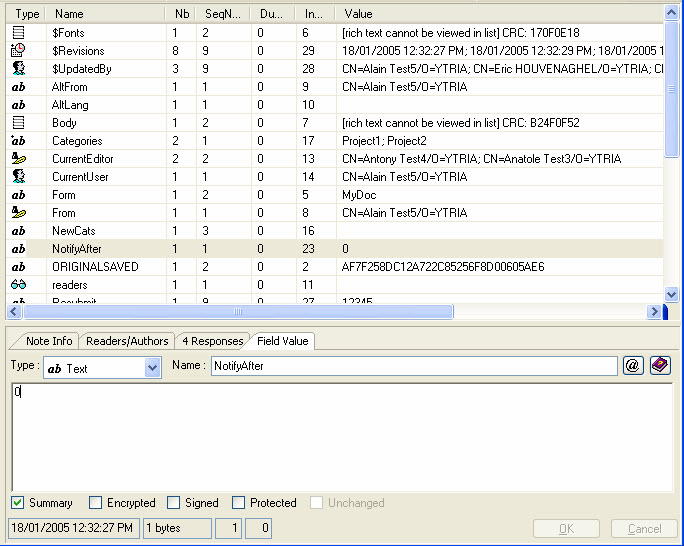Open the 4 Responses tab

pyautogui.click(x=212, y=341)
